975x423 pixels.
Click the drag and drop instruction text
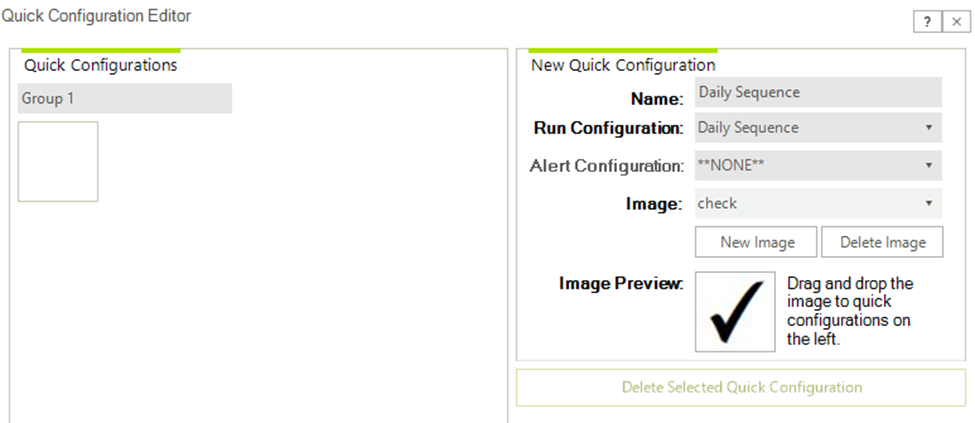pos(850,311)
